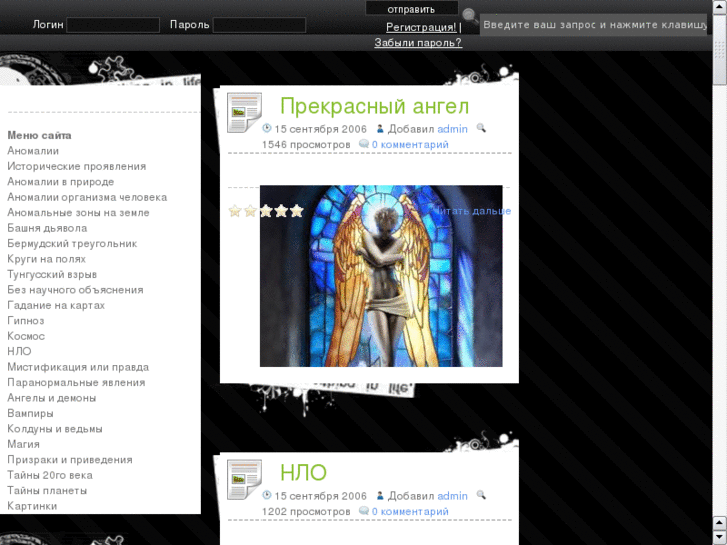Viewport: 727px width, 545px height.
Task: Click the magnifier icon after admin in Прекрасный ангел post
Action: (x=481, y=128)
